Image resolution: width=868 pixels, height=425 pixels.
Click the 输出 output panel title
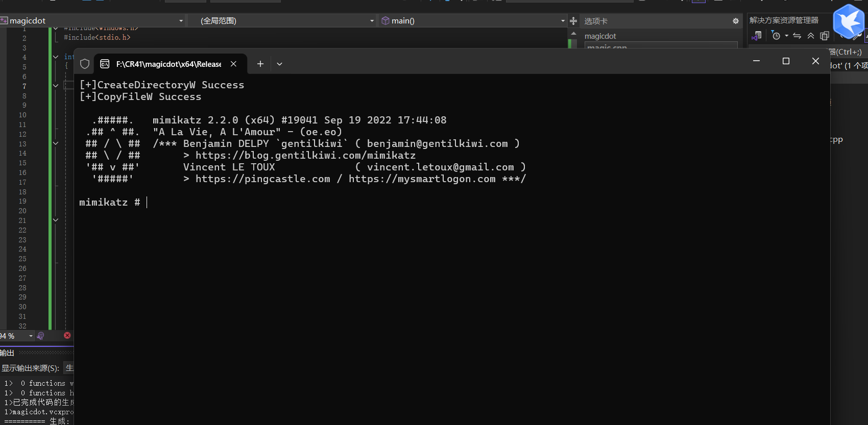point(7,353)
